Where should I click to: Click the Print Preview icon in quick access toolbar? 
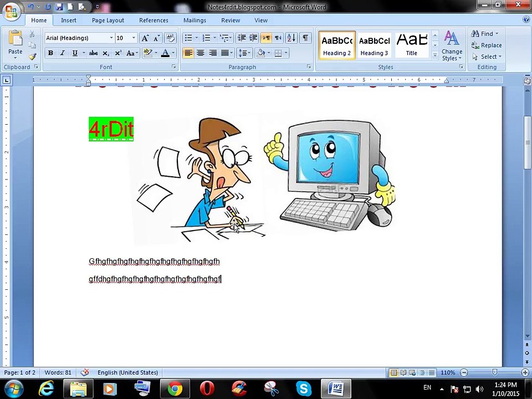pos(82,7)
